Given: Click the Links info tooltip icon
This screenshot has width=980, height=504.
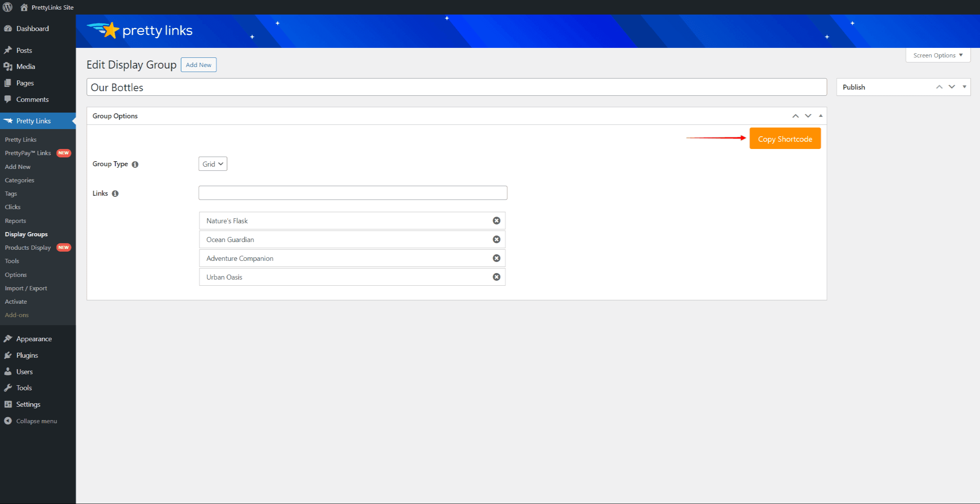Looking at the screenshot, I should [x=115, y=194].
